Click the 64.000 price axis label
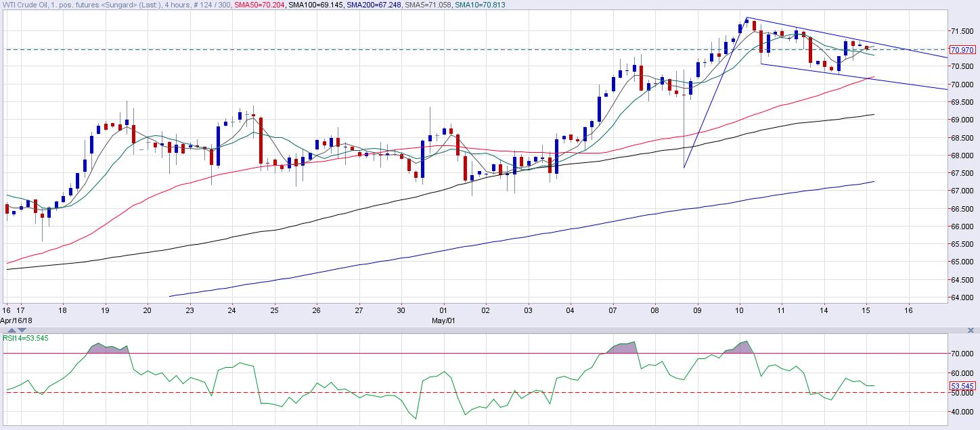The height and width of the screenshot is (430, 980). [x=964, y=297]
